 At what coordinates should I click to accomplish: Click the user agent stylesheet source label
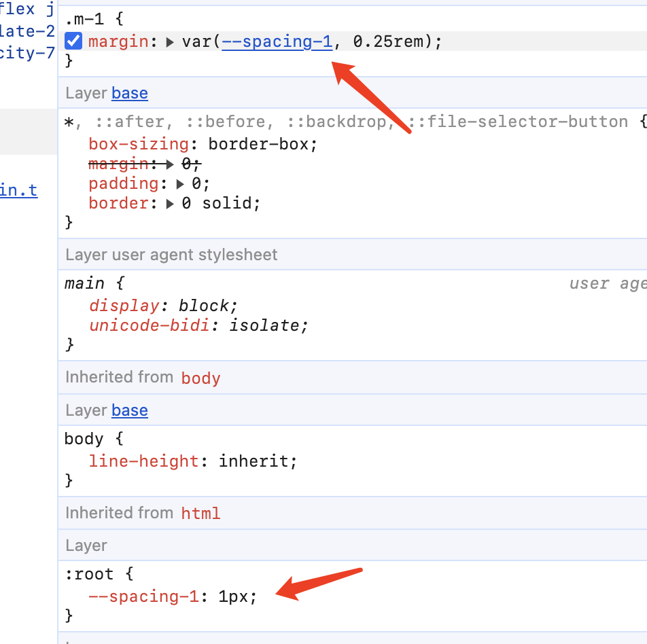click(608, 283)
